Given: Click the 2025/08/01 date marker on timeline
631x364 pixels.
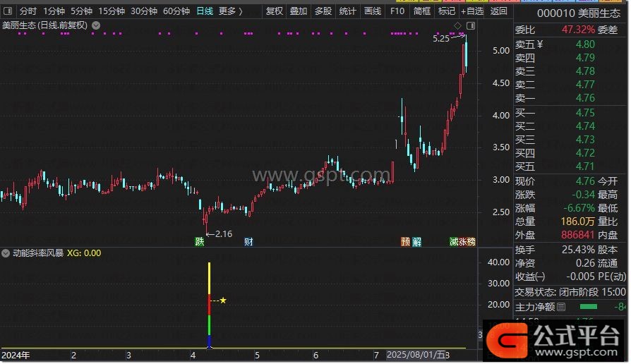Looking at the screenshot, I should coord(415,355).
